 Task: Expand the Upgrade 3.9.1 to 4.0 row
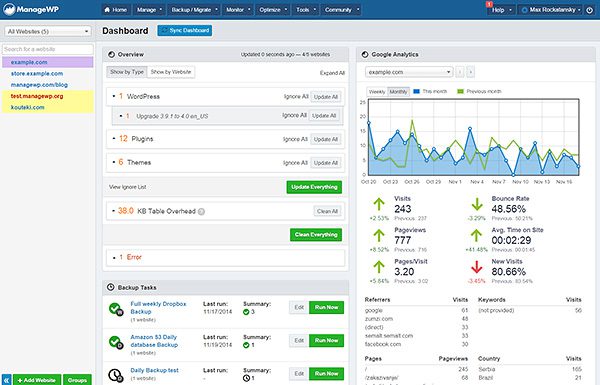pyautogui.click(x=227, y=116)
